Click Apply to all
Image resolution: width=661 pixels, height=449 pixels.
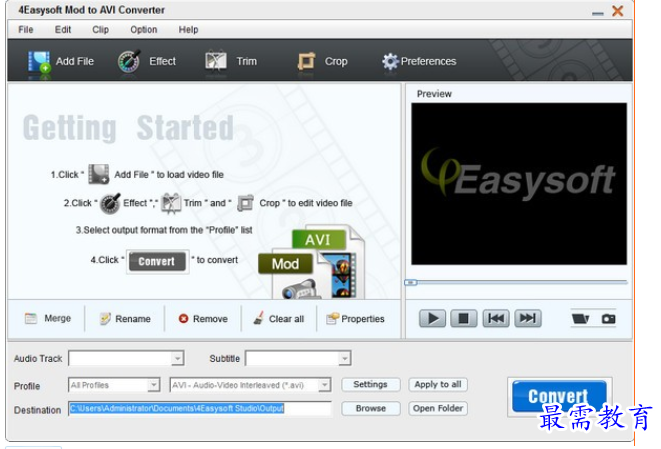(438, 384)
